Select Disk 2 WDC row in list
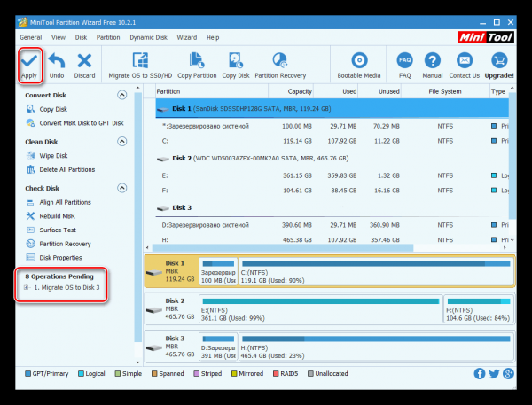 click(332, 158)
